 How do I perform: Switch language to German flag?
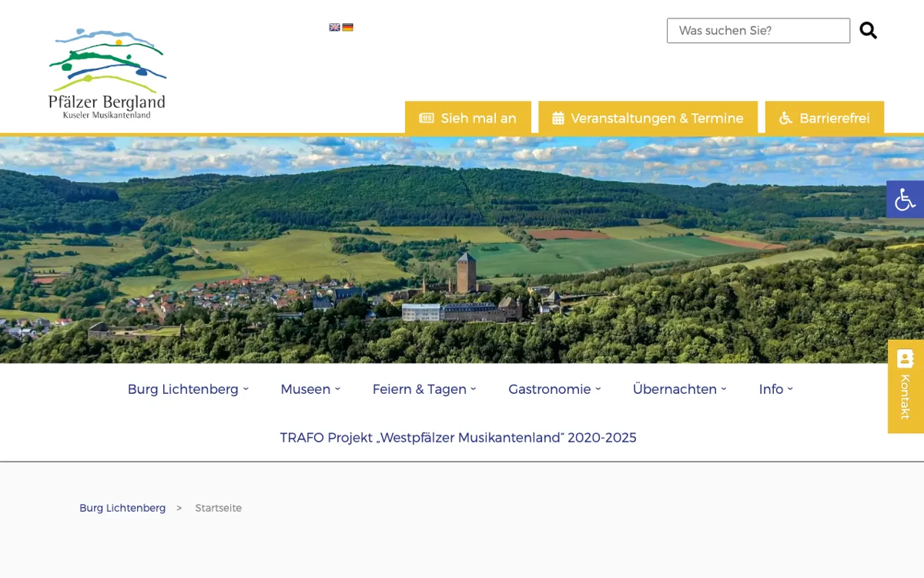(x=348, y=27)
